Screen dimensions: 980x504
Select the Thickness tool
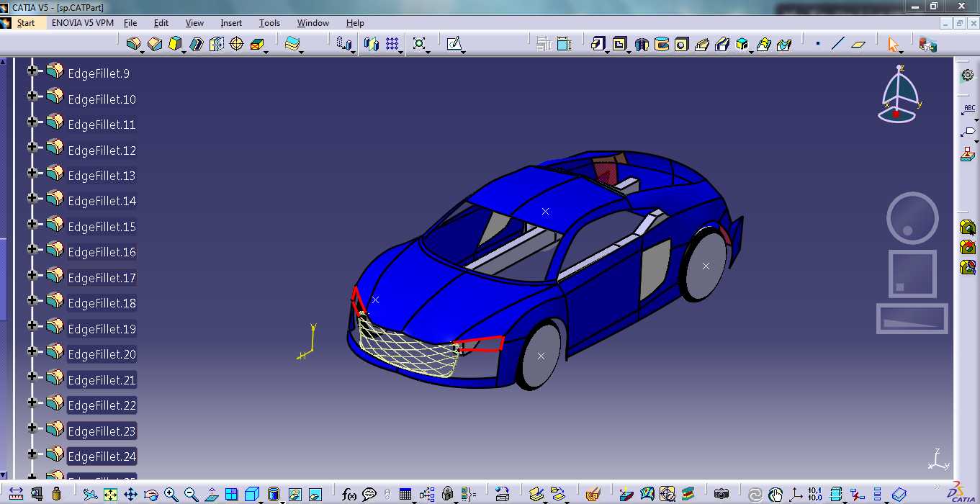coord(216,44)
